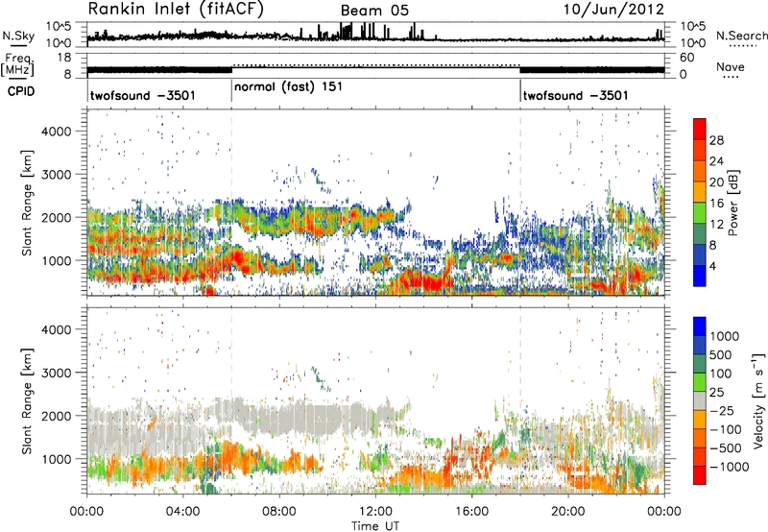768x532 pixels.
Task: Click the red bottom of velocity colorbar
Action: click(700, 475)
